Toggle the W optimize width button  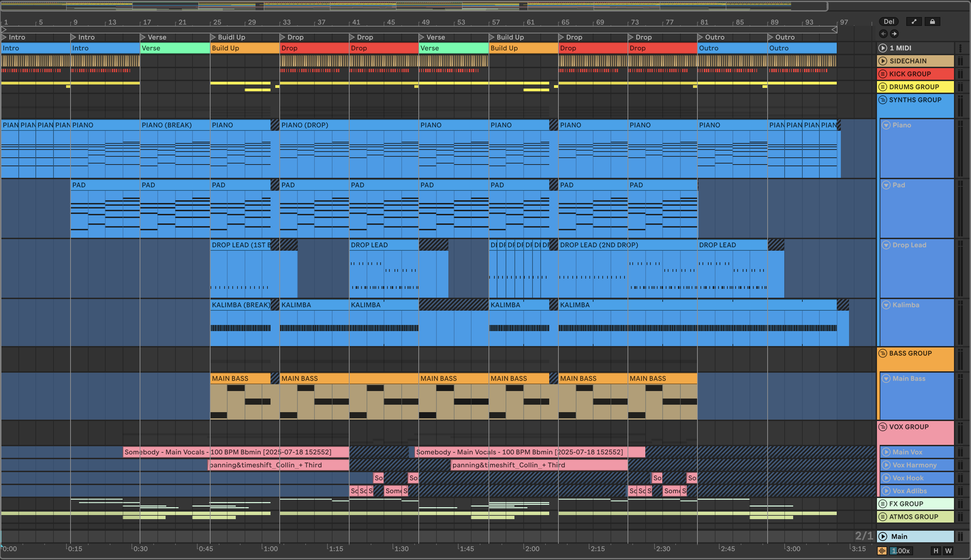tap(948, 551)
